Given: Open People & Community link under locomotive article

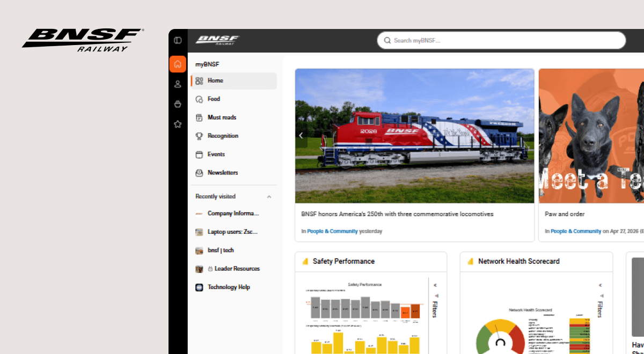Looking at the screenshot, I should 332,231.
